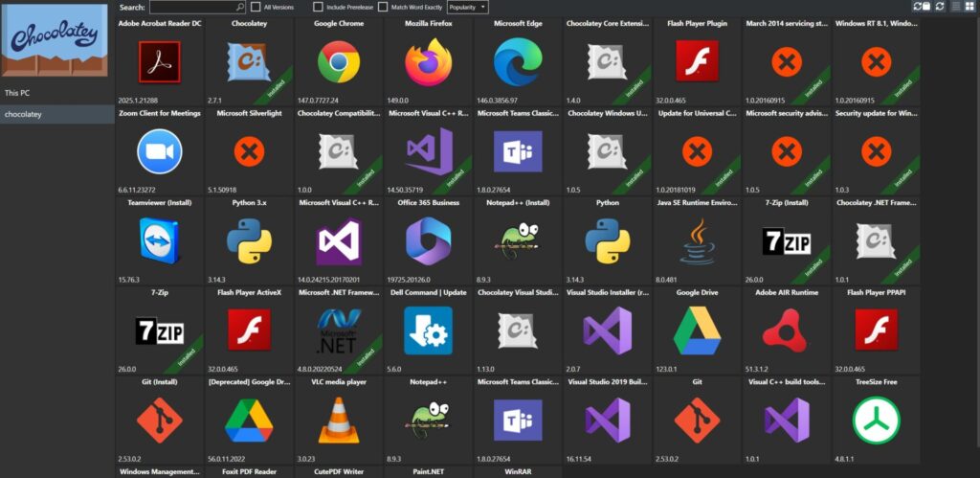Click the Windows Management package title
The height and width of the screenshot is (478, 980).
tap(160, 471)
